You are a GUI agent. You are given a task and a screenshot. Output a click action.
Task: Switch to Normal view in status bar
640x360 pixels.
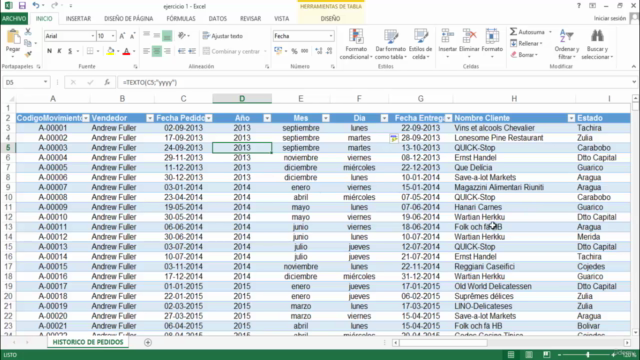pos(511,355)
